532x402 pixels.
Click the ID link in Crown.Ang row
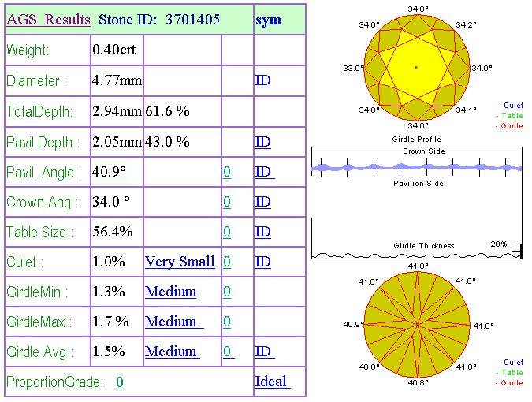pyautogui.click(x=263, y=202)
